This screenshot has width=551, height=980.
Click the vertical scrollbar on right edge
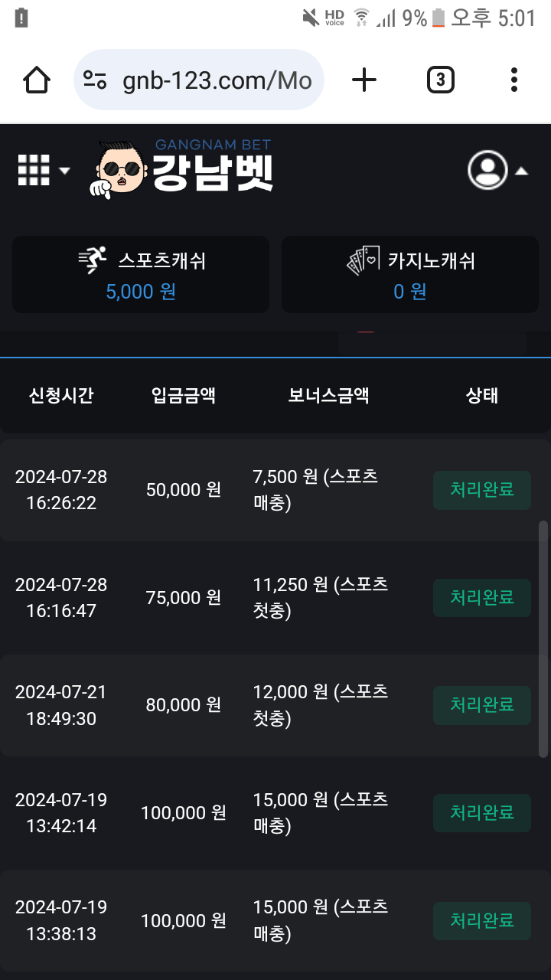point(543,639)
